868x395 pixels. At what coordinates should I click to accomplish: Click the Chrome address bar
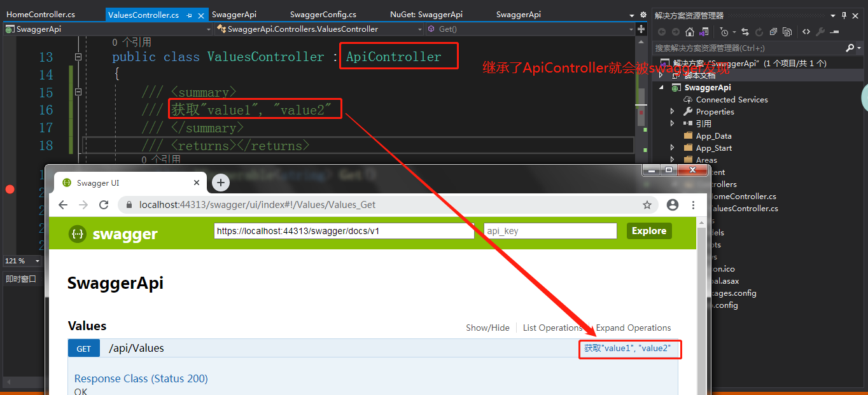[x=389, y=205]
